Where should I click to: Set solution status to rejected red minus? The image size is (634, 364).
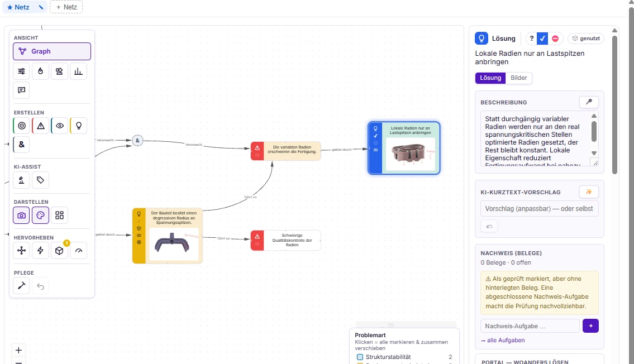tap(555, 39)
